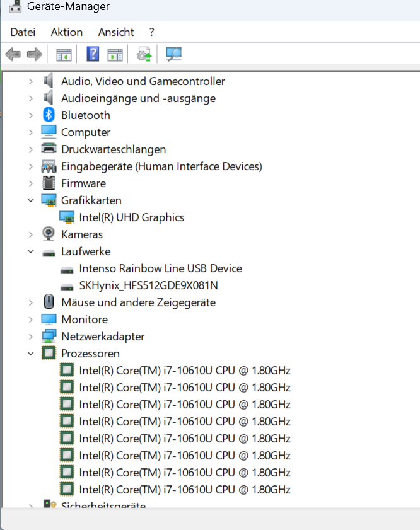
Task: Select Intel(R) UHD Graphics entry
Action: 132,217
